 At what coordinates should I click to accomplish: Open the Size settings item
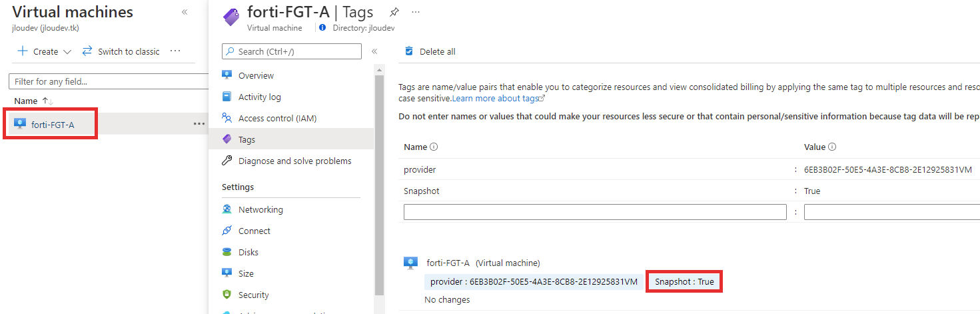(246, 273)
